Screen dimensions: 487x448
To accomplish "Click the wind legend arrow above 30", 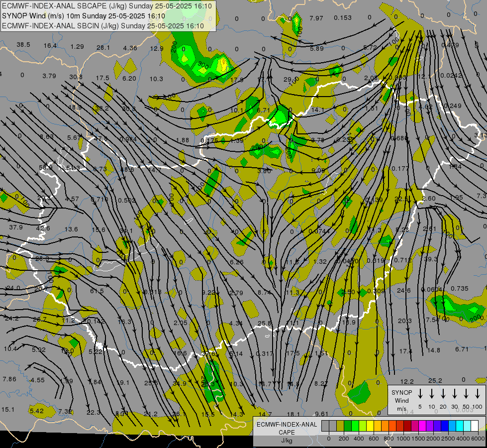I will (x=454, y=394).
